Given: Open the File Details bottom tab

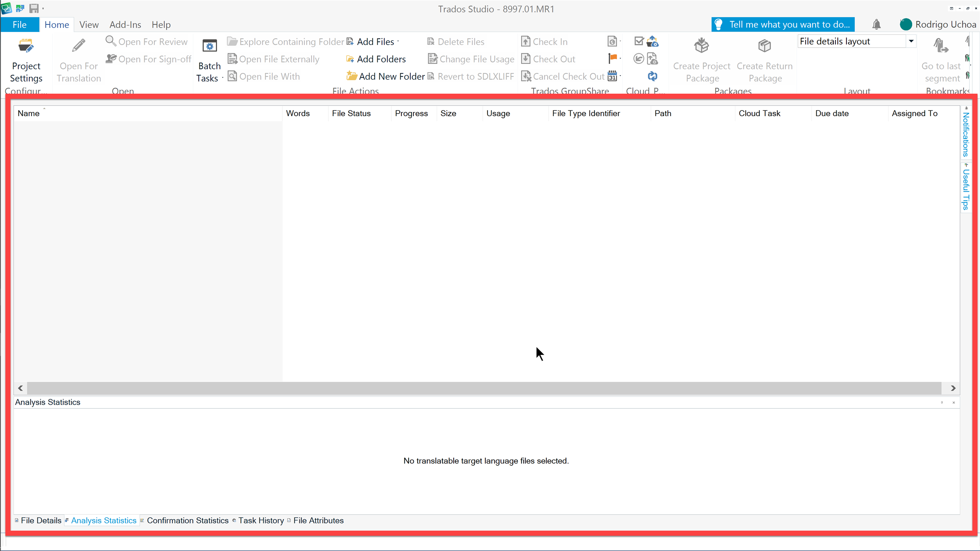Looking at the screenshot, I should tap(38, 520).
